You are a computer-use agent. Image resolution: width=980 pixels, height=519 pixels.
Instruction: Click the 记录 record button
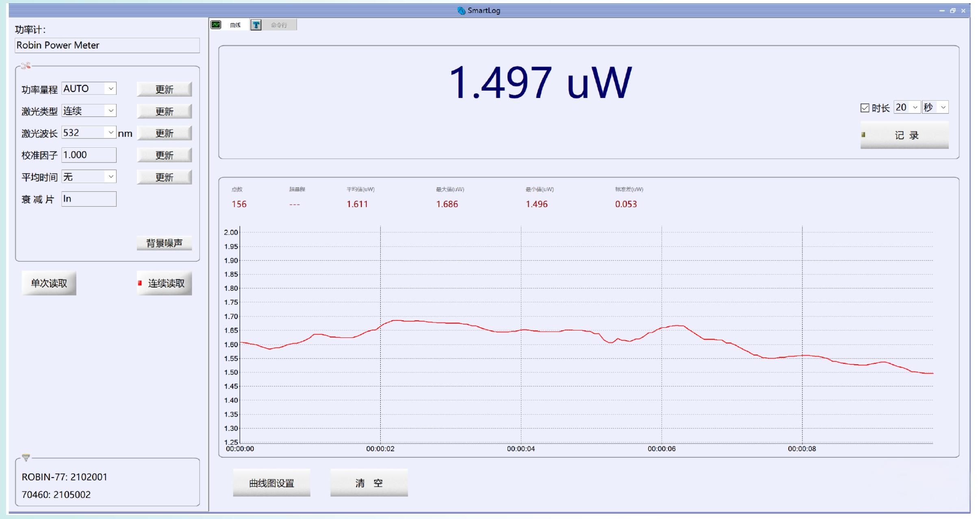click(904, 135)
